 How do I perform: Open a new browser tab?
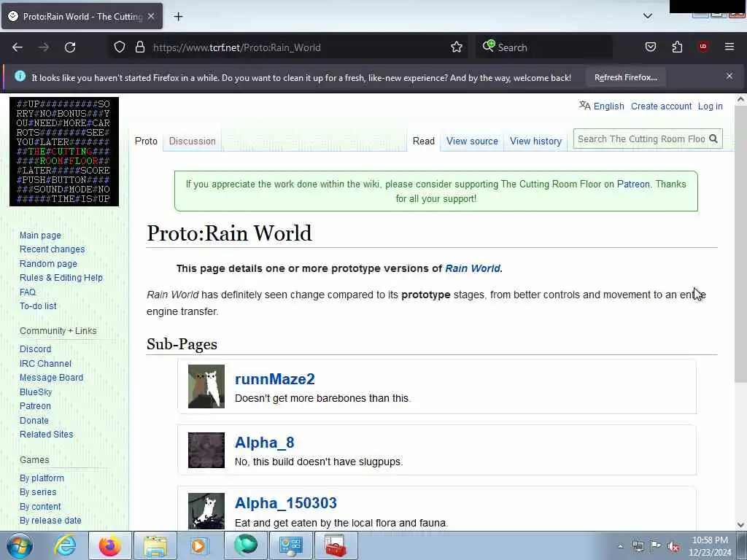178,17
